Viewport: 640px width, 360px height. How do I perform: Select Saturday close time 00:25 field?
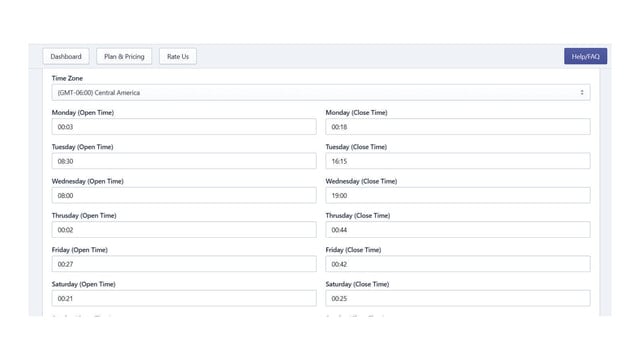pos(458,298)
